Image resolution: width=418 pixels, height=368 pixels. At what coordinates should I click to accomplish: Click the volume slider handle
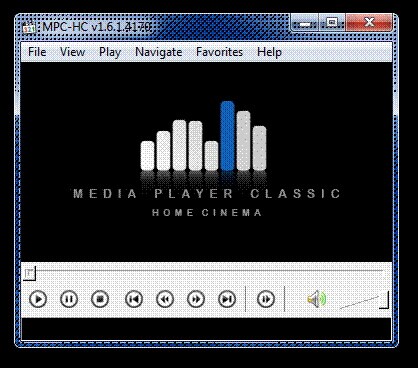384,300
